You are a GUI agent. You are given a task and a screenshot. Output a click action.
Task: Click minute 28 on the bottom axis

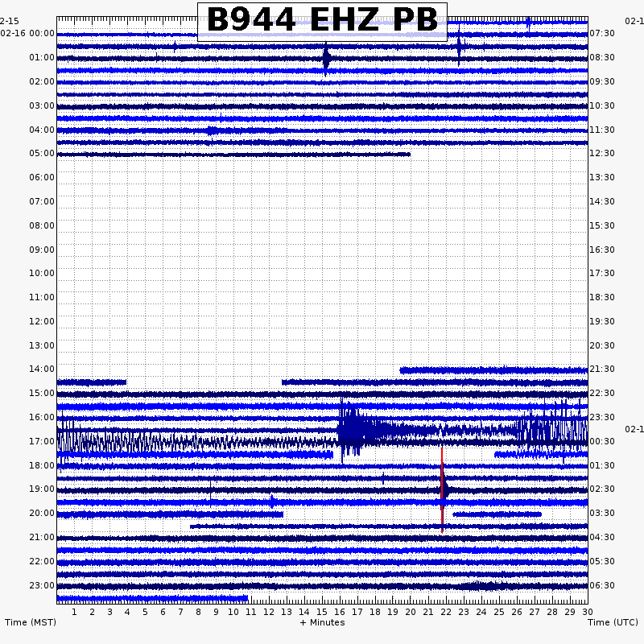click(552, 612)
